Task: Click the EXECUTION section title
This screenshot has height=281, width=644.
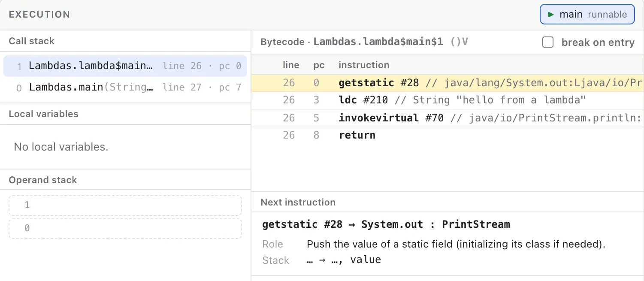Action: click(39, 15)
